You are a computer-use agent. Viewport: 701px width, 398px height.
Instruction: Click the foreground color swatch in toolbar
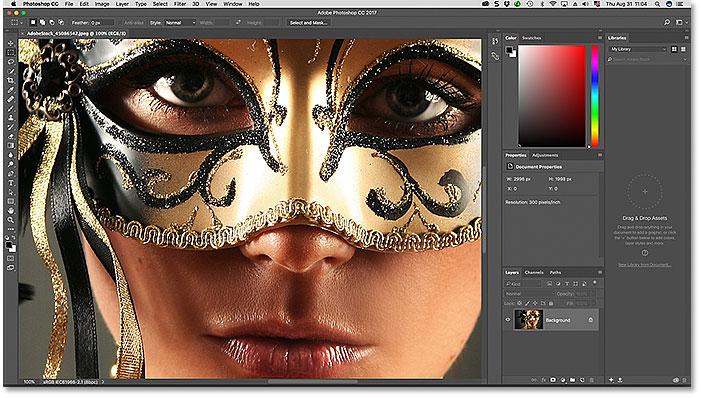(x=9, y=245)
